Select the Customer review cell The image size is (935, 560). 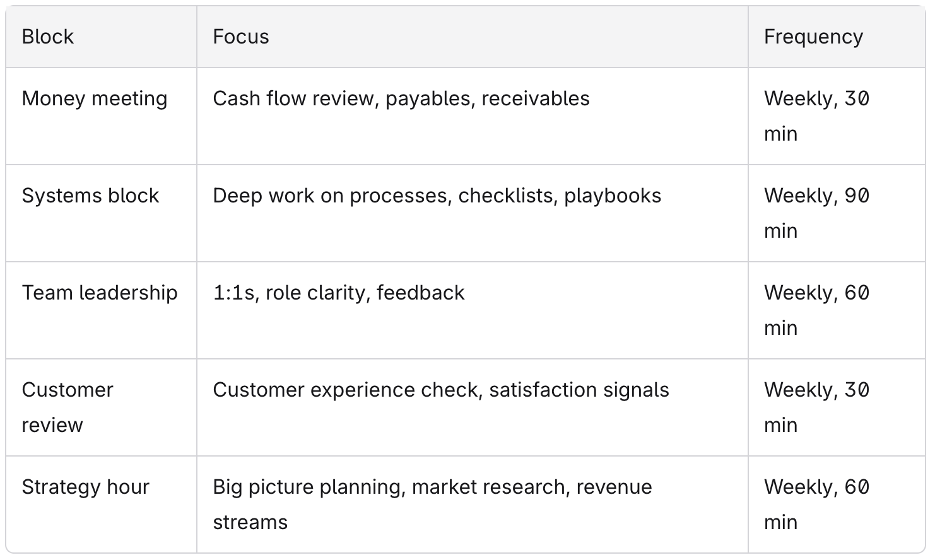click(x=102, y=407)
